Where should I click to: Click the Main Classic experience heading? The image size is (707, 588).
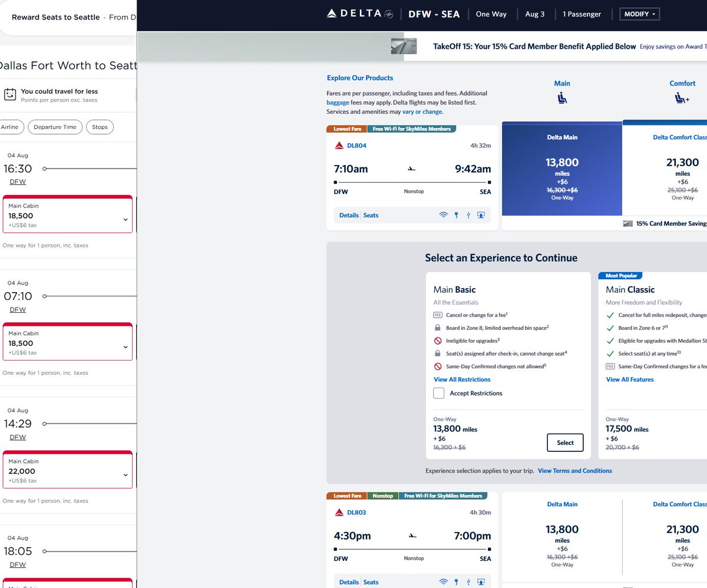click(630, 290)
